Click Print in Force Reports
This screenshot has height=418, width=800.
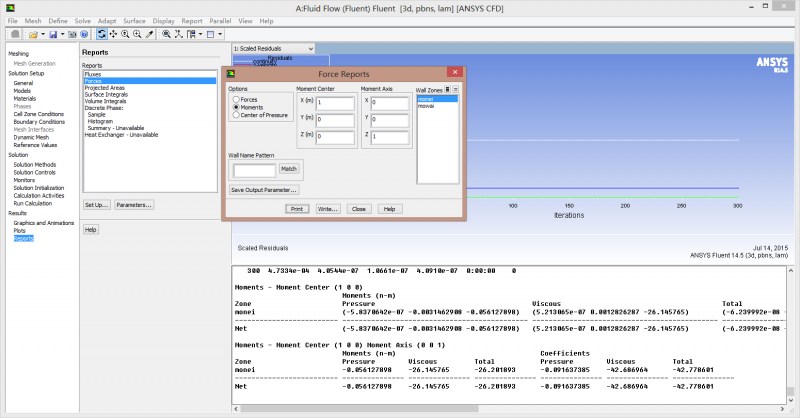(297, 209)
